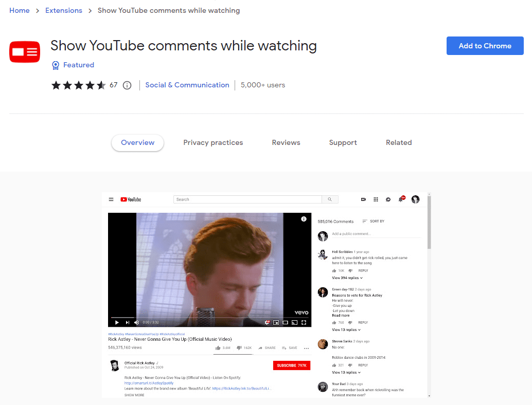Click the YouTube notifications bell icon

401,199
